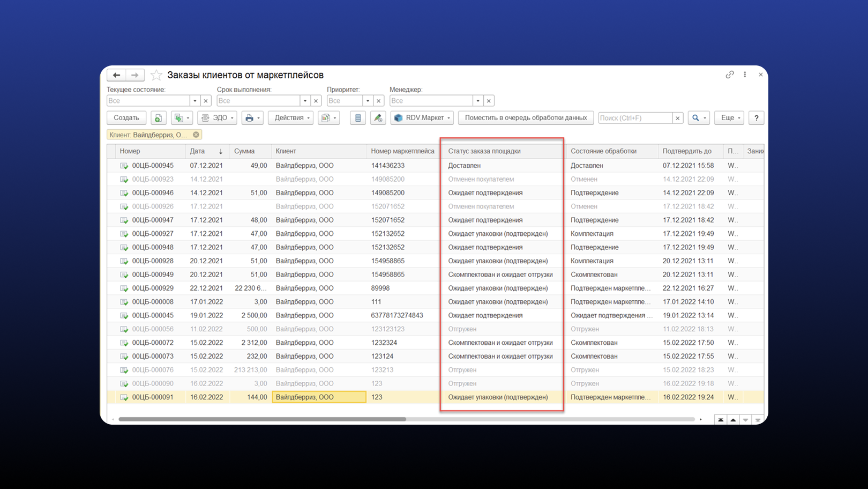The height and width of the screenshot is (489, 868).
Task: Expand the Менеджер dropdown
Action: point(478,101)
